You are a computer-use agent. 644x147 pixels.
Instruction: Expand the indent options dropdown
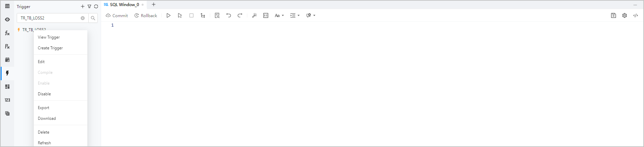[x=295, y=15]
